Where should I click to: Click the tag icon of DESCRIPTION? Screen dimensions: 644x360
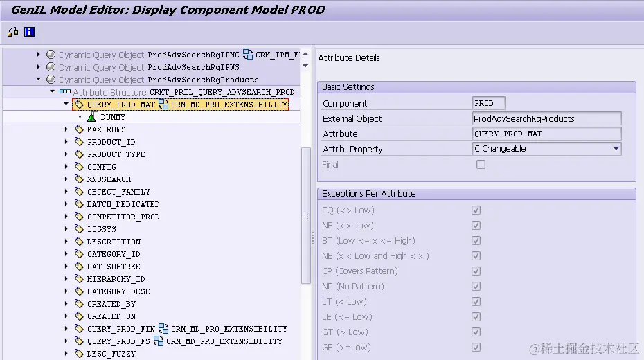point(79,242)
